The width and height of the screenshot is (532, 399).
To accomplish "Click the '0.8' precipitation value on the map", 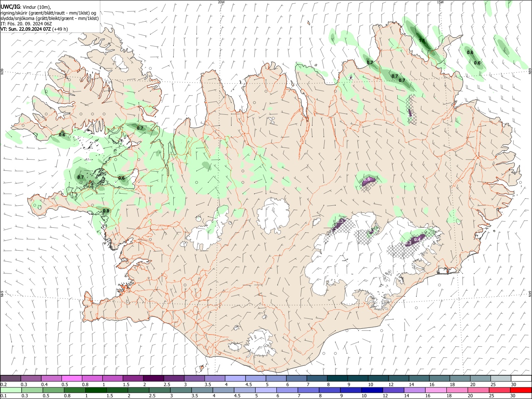I will point(106,211).
